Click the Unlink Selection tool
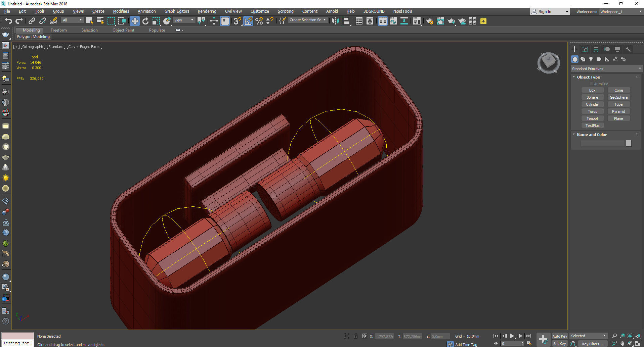 pyautogui.click(x=43, y=21)
